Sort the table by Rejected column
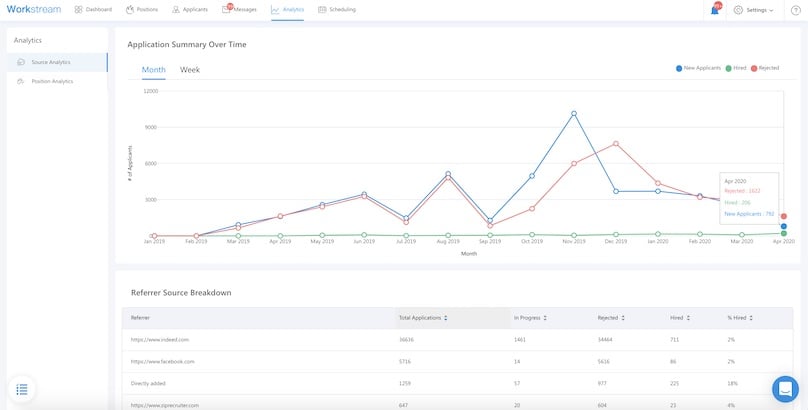 click(608, 317)
